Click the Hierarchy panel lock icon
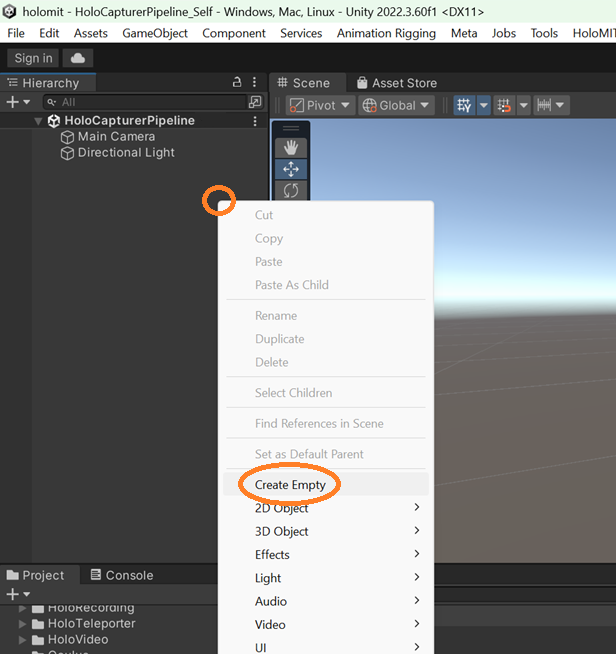 pos(237,82)
